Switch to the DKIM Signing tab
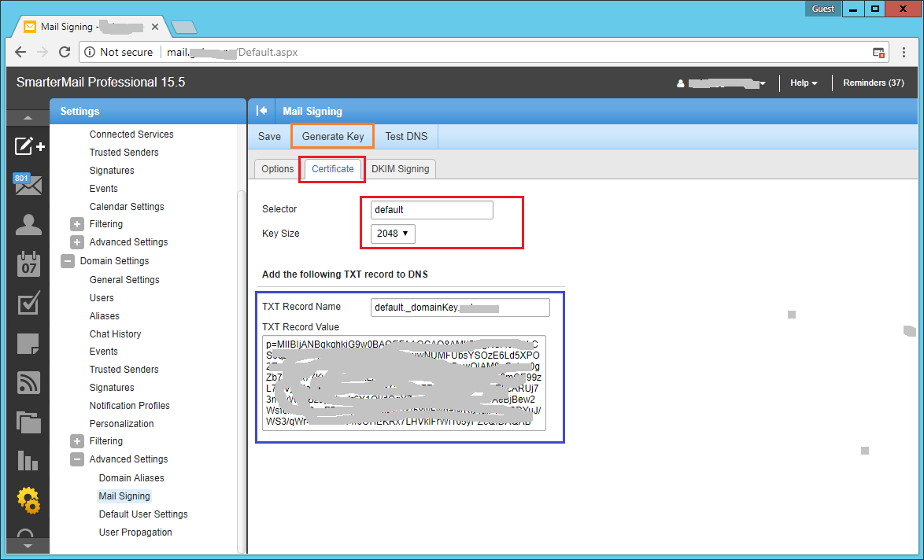The height and width of the screenshot is (560, 924). [x=400, y=169]
